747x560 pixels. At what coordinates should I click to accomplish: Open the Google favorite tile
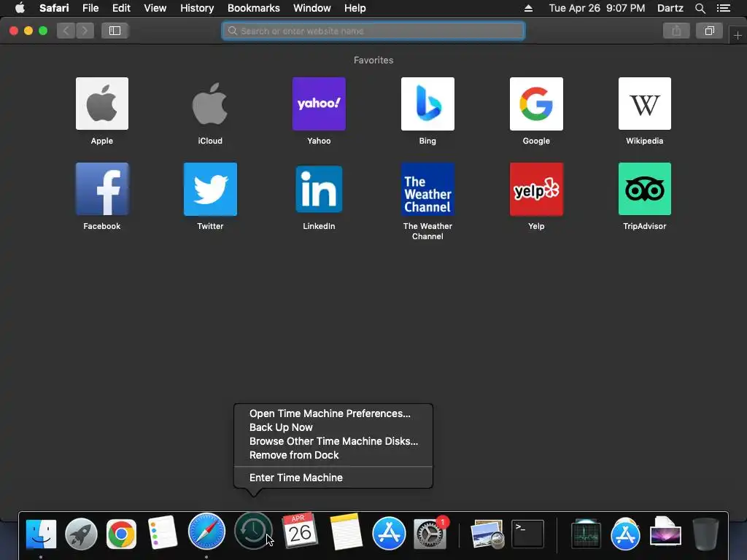(x=536, y=104)
